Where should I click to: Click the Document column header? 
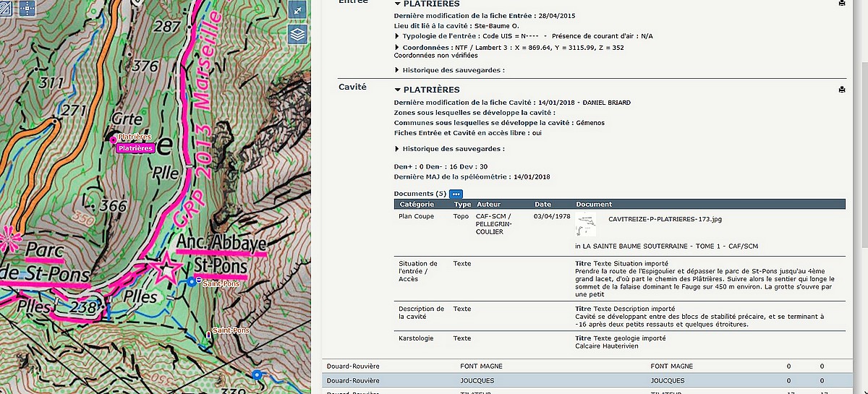point(594,205)
